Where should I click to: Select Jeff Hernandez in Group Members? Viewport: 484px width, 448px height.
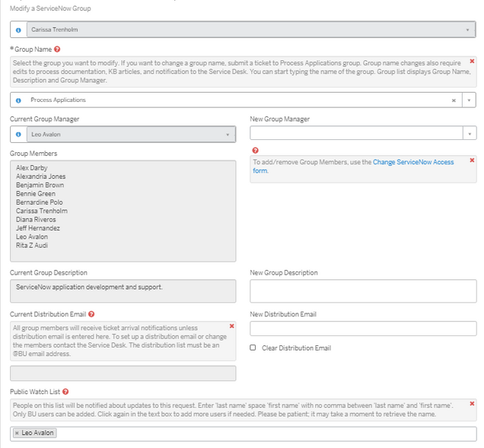[x=38, y=228]
